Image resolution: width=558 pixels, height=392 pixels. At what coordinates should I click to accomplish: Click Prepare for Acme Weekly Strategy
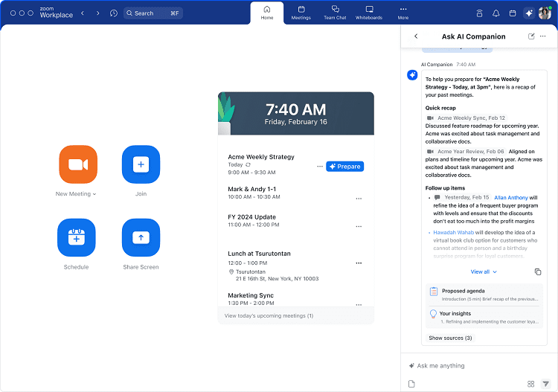click(x=344, y=167)
